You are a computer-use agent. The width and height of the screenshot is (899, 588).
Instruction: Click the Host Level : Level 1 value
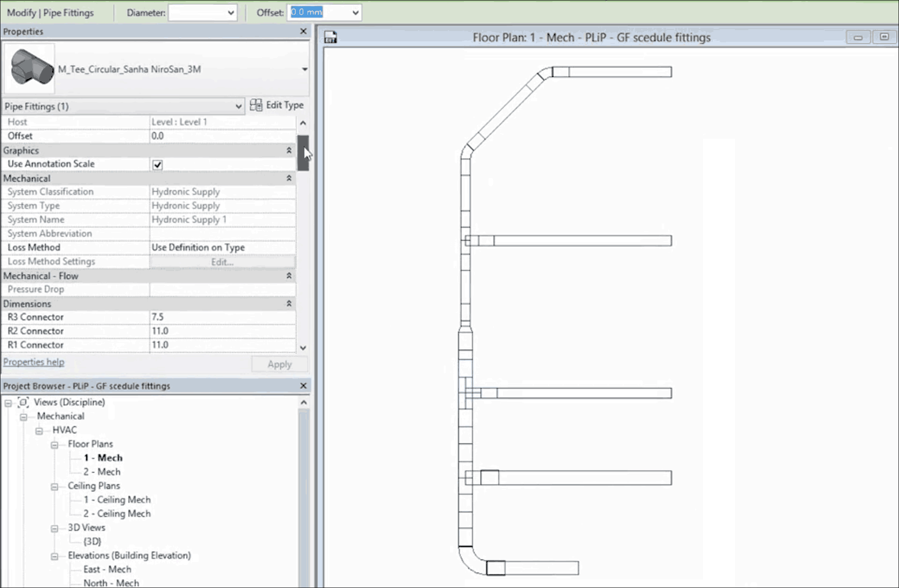coord(223,122)
